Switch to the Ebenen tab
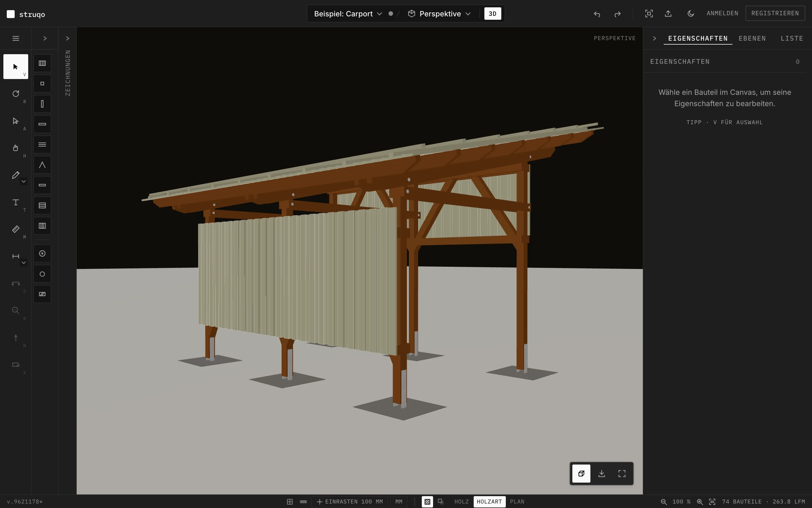This screenshot has height=508, width=812. pyautogui.click(x=752, y=38)
